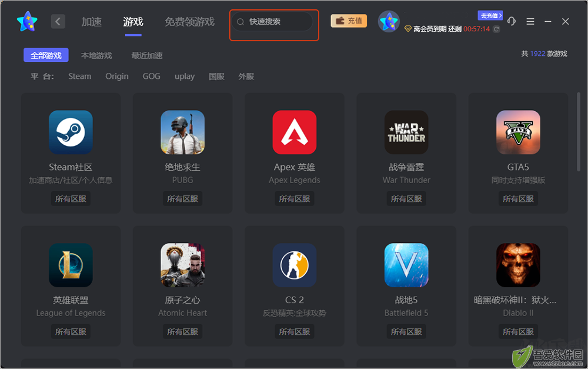This screenshot has height=369, width=588.
Task: Open 所有区服 selector for Steam社区
Action: [x=71, y=198]
